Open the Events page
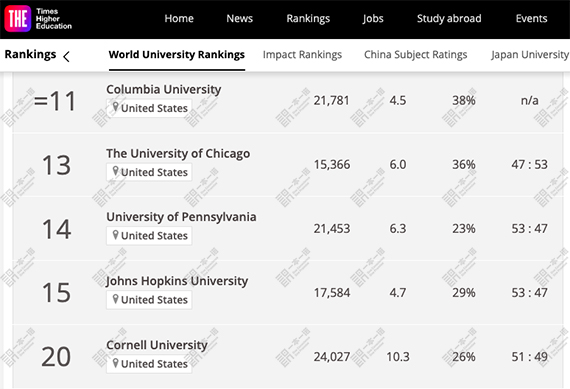The image size is (570, 389). (531, 19)
